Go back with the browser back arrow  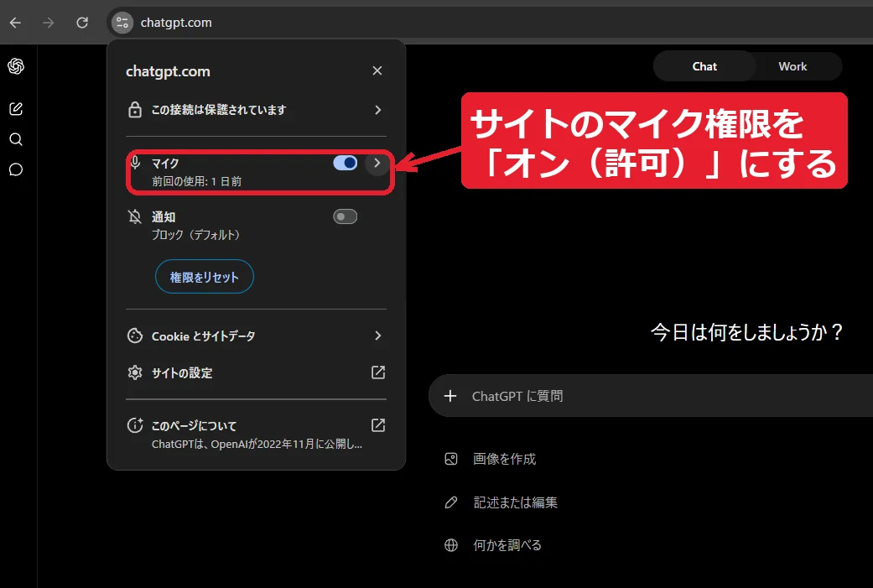click(16, 23)
